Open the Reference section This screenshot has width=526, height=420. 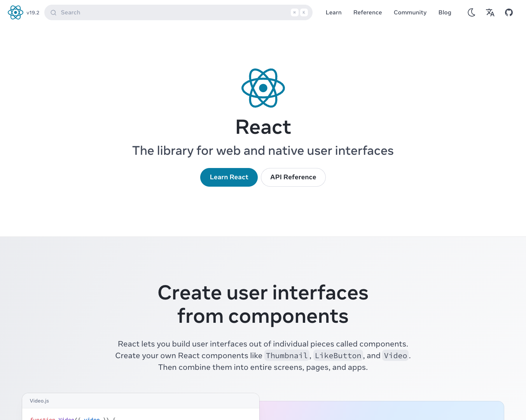(x=367, y=12)
